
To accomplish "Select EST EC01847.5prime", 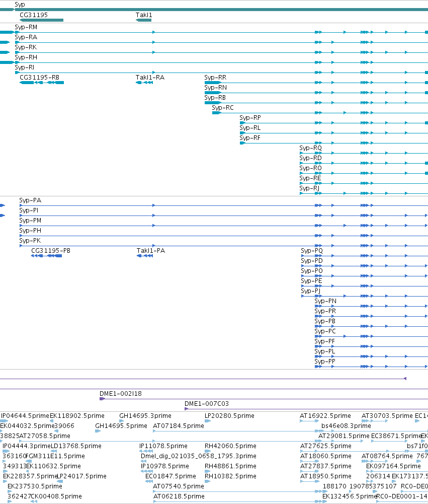I will tap(171, 476).
